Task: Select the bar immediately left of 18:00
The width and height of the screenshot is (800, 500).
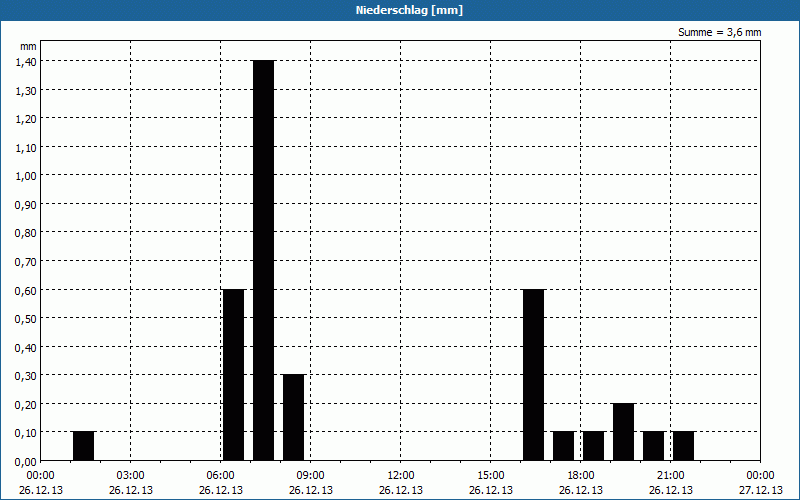Action: pyautogui.click(x=563, y=446)
